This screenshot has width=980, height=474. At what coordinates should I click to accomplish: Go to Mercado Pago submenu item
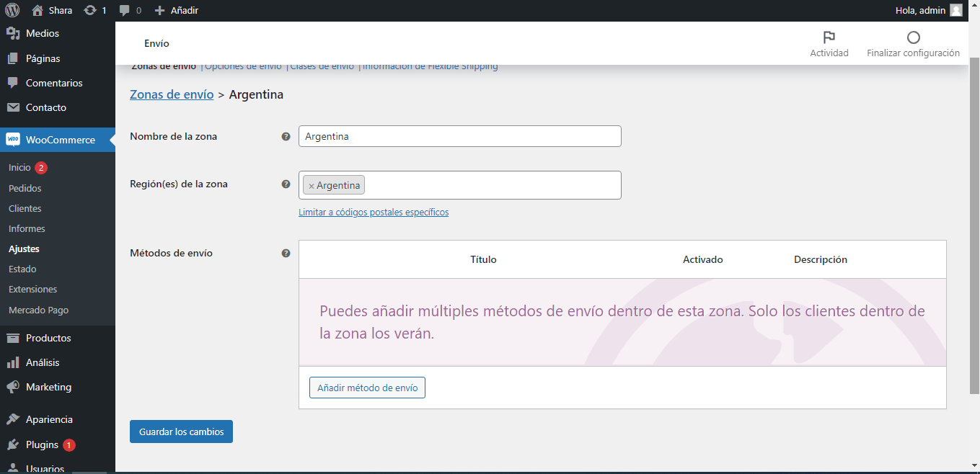point(38,310)
